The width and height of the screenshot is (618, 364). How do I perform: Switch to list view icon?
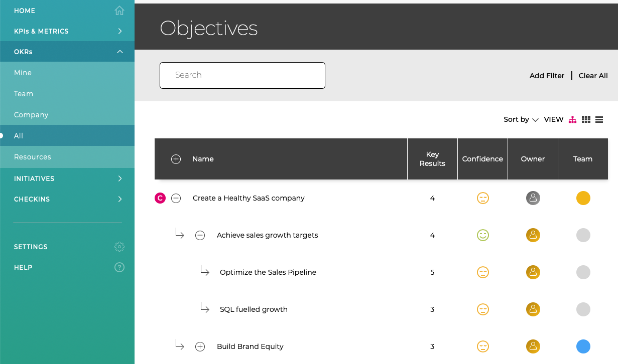coord(599,119)
